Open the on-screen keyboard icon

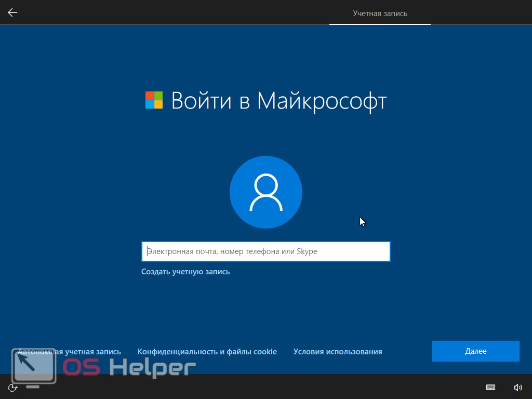490,387
